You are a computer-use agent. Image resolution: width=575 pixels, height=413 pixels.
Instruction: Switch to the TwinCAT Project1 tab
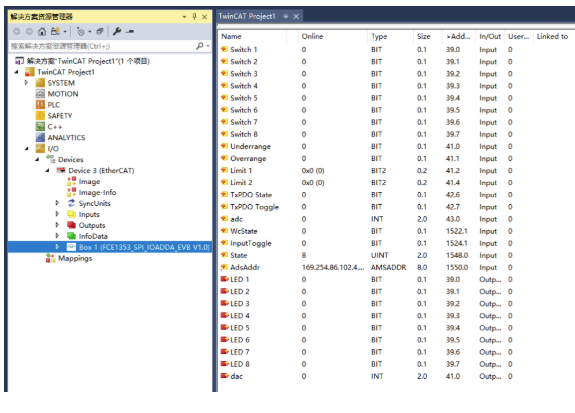247,17
